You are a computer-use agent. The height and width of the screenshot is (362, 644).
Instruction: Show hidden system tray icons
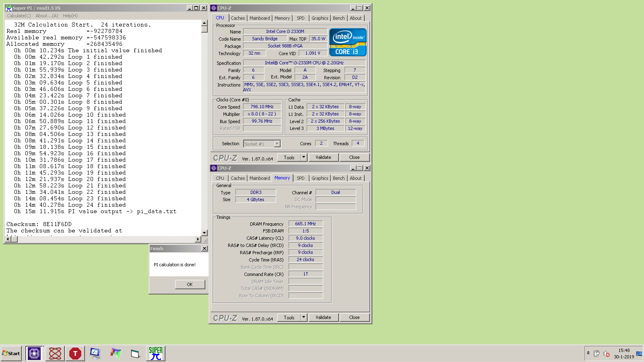coord(588,353)
